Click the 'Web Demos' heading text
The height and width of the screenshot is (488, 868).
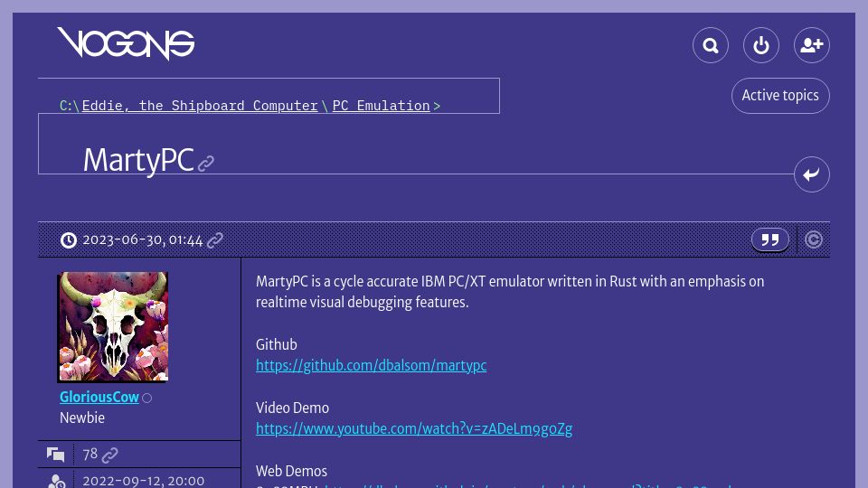click(x=291, y=472)
